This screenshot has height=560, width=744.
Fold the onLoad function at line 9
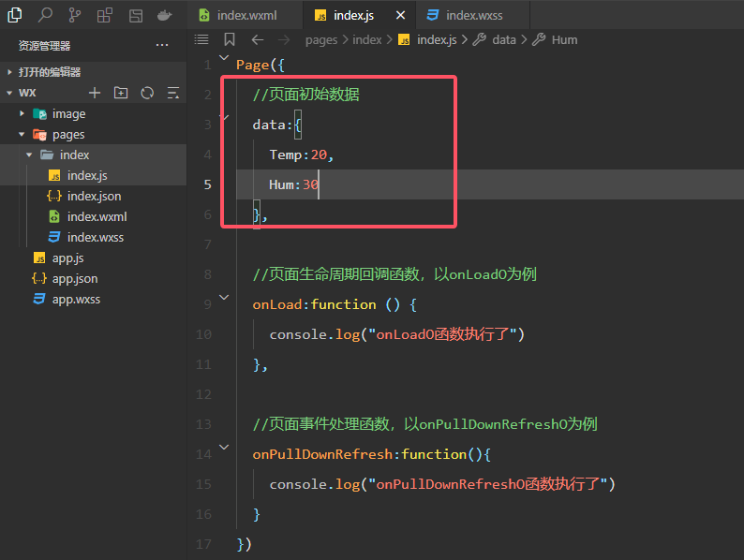point(223,297)
